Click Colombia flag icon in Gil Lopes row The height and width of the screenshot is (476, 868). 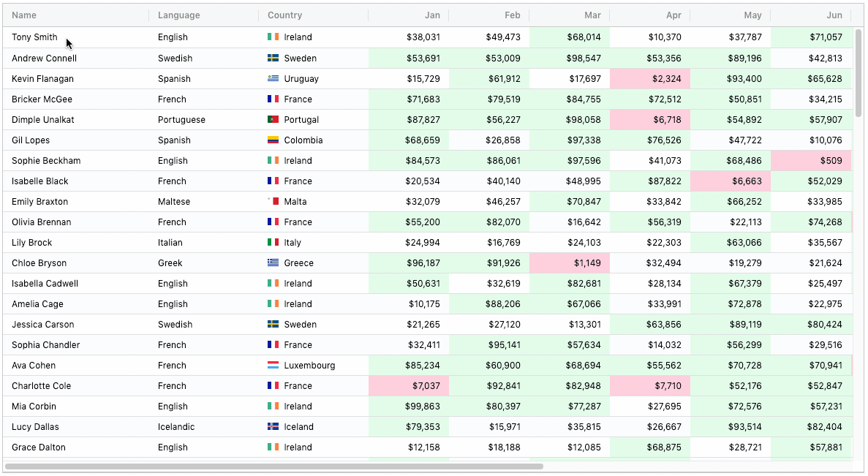pyautogui.click(x=273, y=140)
